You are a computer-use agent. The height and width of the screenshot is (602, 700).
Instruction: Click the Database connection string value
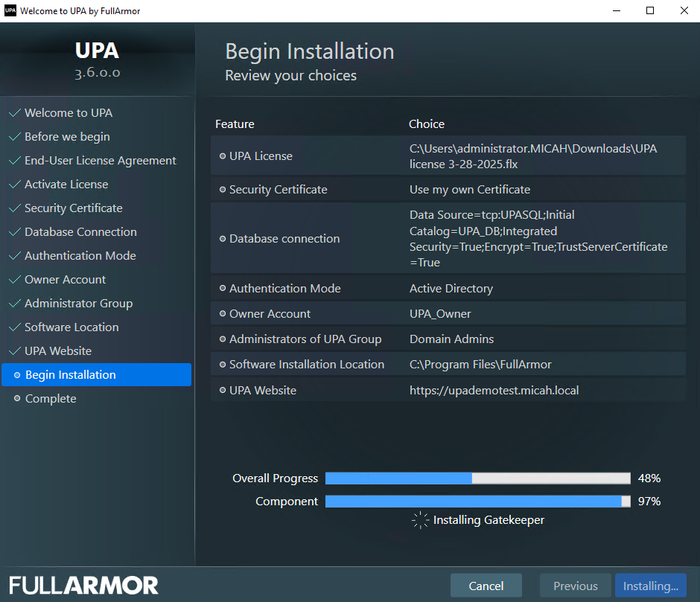pyautogui.click(x=538, y=239)
